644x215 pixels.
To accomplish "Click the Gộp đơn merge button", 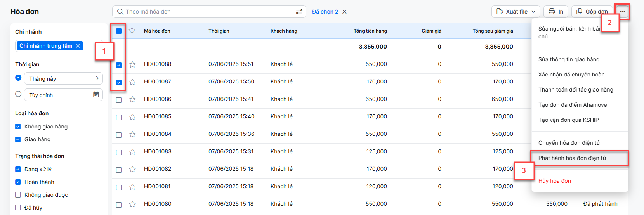I will (x=592, y=12).
